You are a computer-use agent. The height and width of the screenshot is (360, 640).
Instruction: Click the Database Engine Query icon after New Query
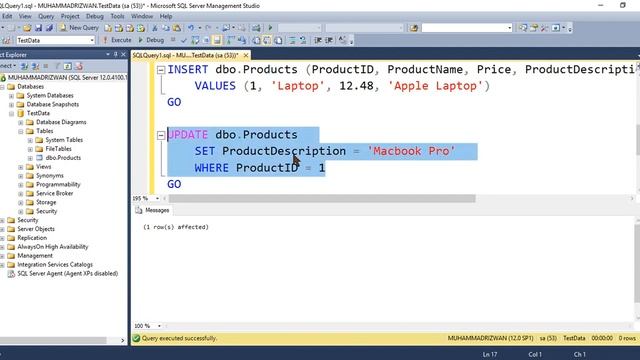[108, 28]
